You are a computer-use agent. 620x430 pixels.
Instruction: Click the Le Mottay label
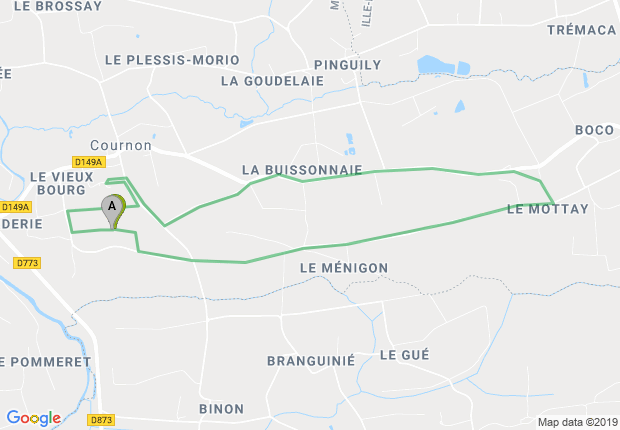pyautogui.click(x=548, y=209)
